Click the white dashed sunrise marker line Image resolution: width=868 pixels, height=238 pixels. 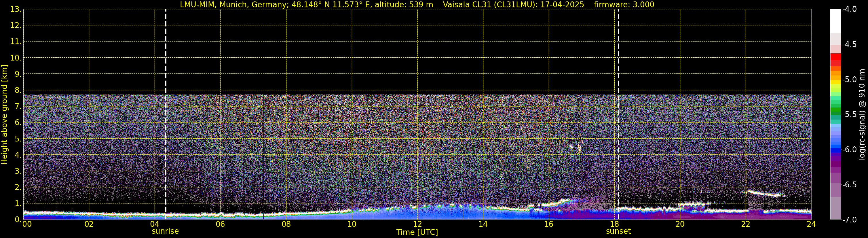pyautogui.click(x=166, y=114)
